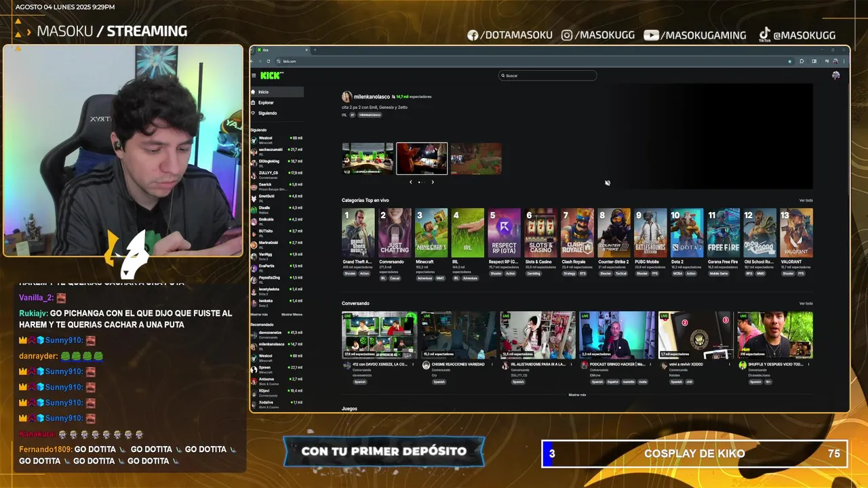Image resolution: width=868 pixels, height=488 pixels.
Task: Open the Kick hamburger sidebar menu
Action: click(x=254, y=76)
